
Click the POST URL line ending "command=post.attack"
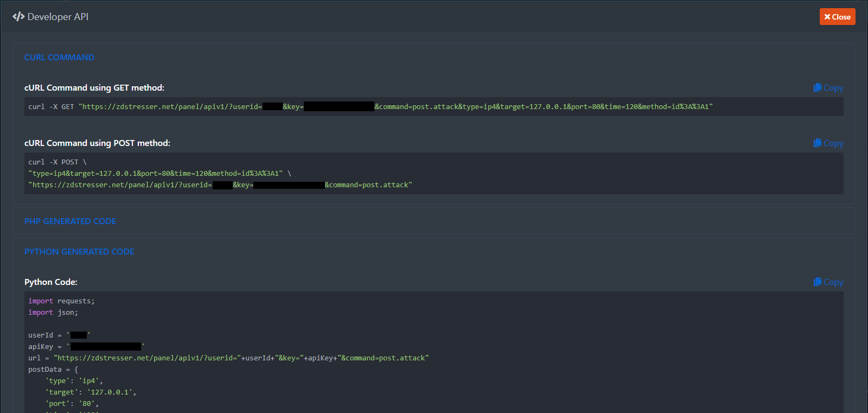220,185
